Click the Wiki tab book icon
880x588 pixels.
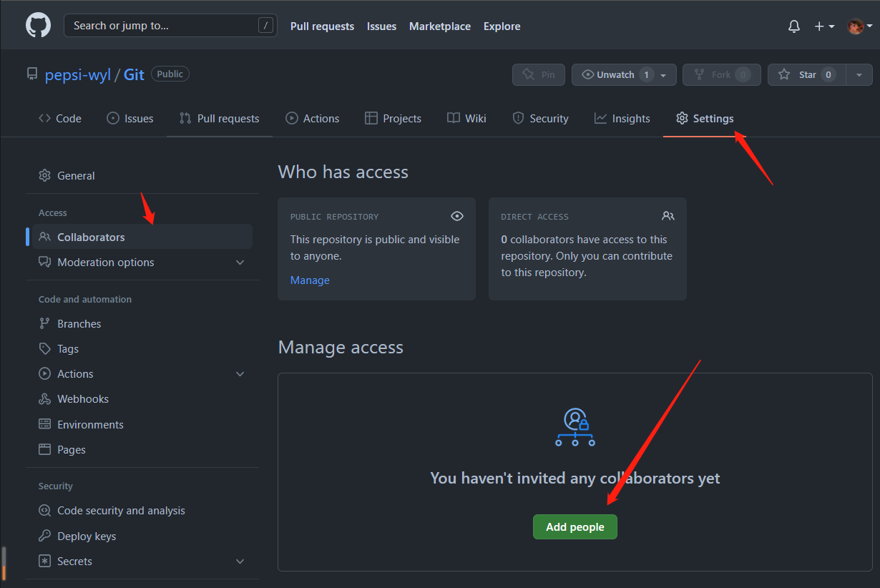pyautogui.click(x=453, y=118)
